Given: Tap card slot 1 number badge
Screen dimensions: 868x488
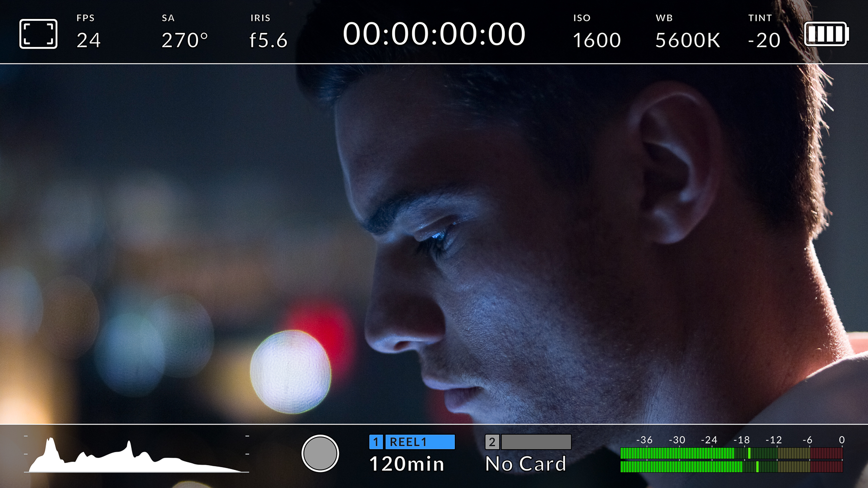Looking at the screenshot, I should coord(376,442).
